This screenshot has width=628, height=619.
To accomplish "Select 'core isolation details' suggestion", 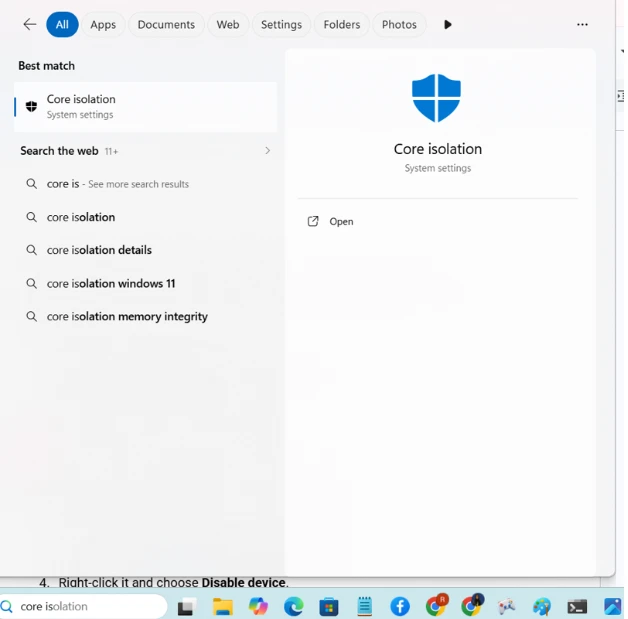I will coord(145,250).
